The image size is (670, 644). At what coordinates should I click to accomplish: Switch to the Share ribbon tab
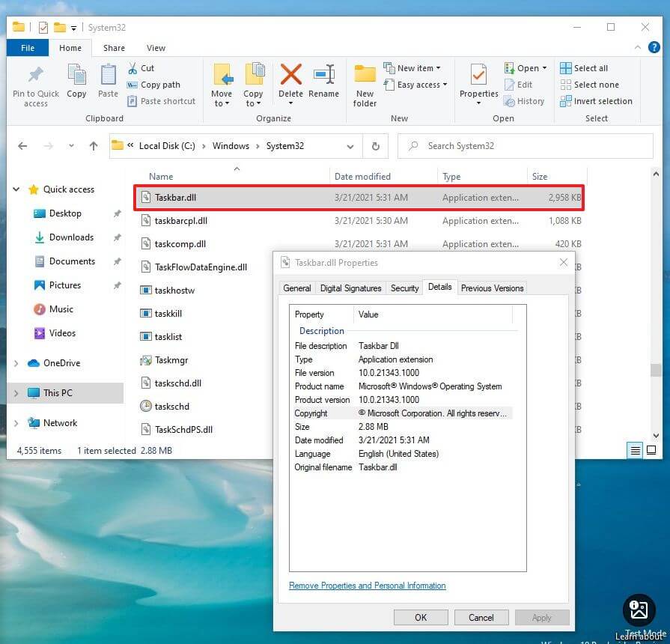pos(114,48)
